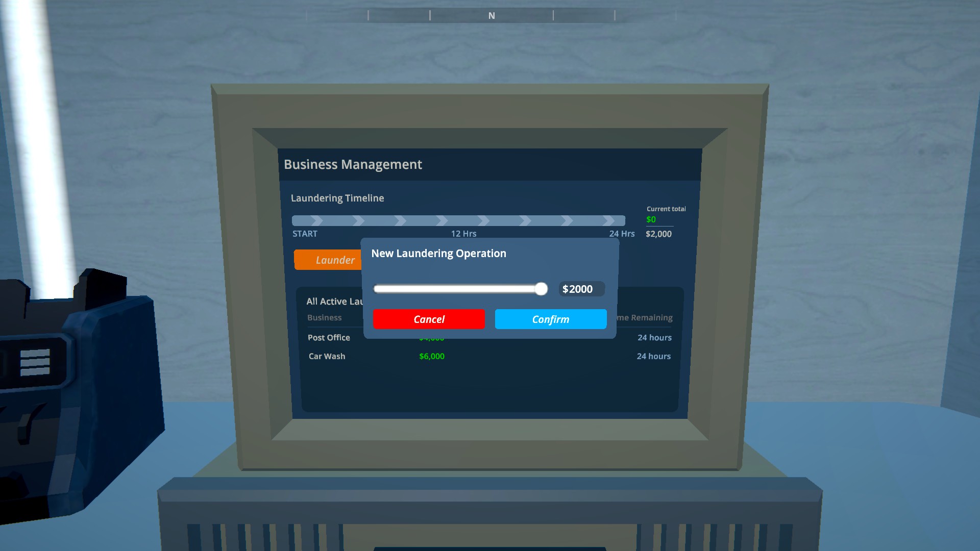The width and height of the screenshot is (980, 551).
Task: Click the $6,000 Car Wash amount
Action: click(431, 356)
